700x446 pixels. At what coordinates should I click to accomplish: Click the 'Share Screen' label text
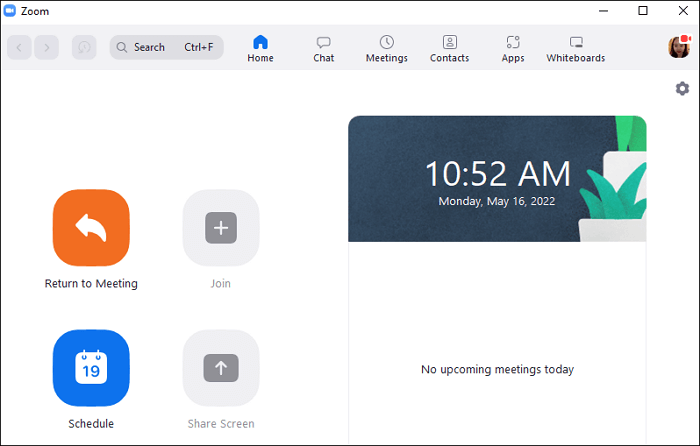[x=221, y=424]
